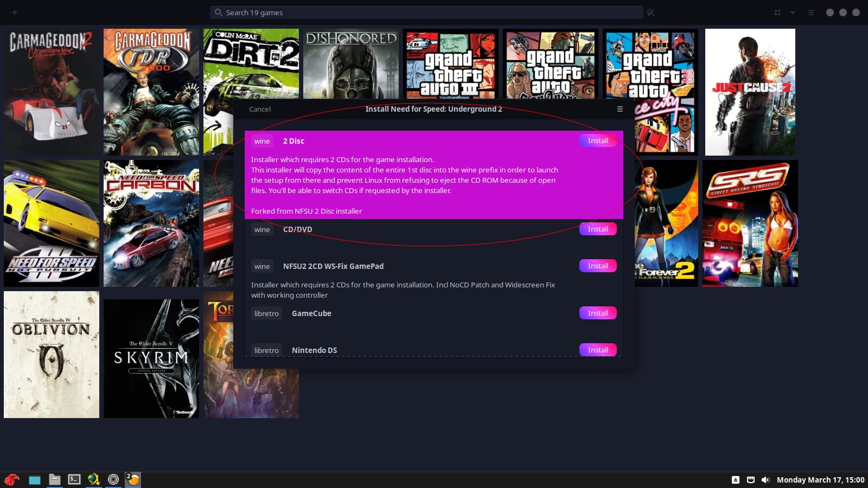Open No One Lives Forever 2 cover
868x488 pixels.
click(x=666, y=223)
